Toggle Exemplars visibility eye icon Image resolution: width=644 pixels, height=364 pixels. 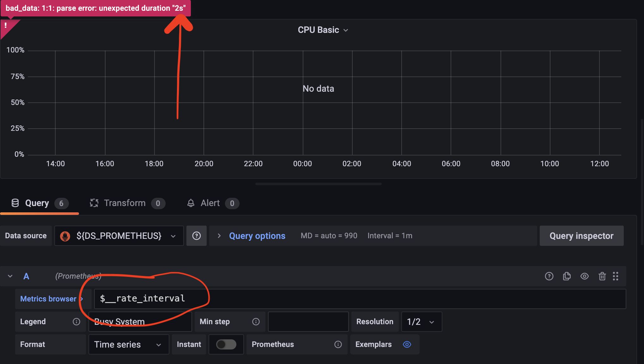click(407, 344)
